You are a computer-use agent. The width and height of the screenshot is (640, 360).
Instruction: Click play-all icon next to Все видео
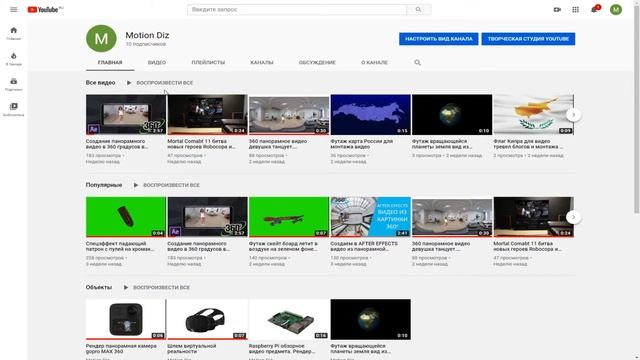click(x=129, y=83)
